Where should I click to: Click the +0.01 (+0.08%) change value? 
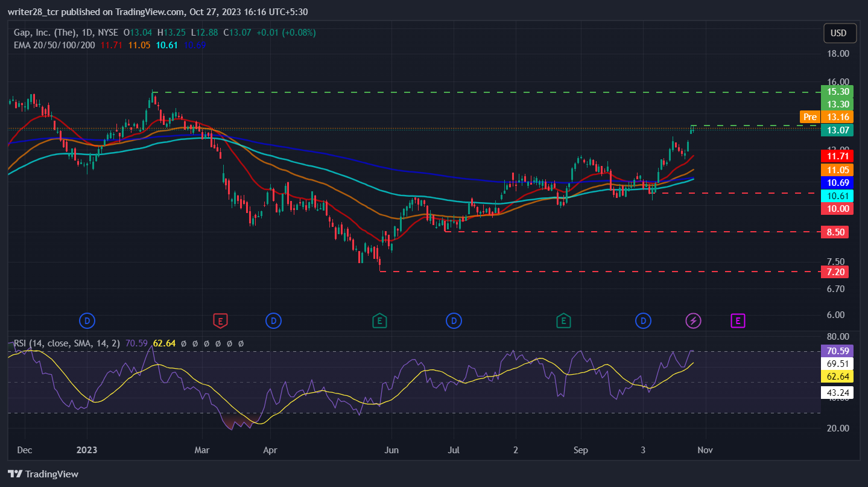point(286,33)
